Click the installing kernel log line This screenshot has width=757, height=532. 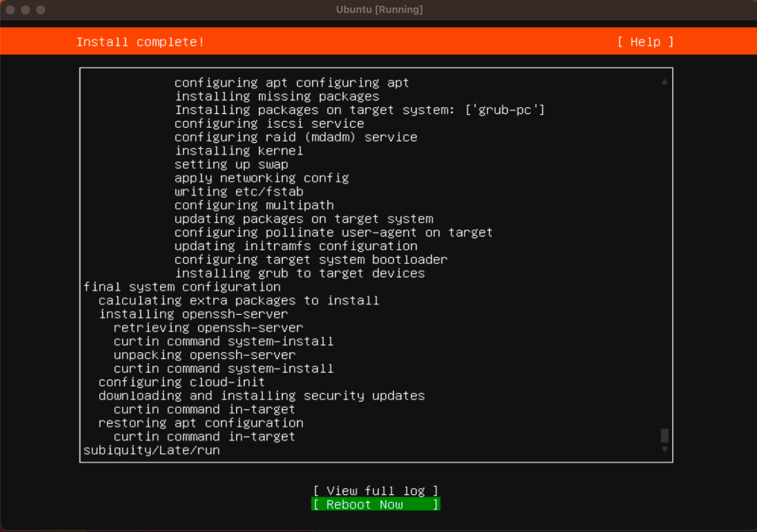(x=239, y=151)
